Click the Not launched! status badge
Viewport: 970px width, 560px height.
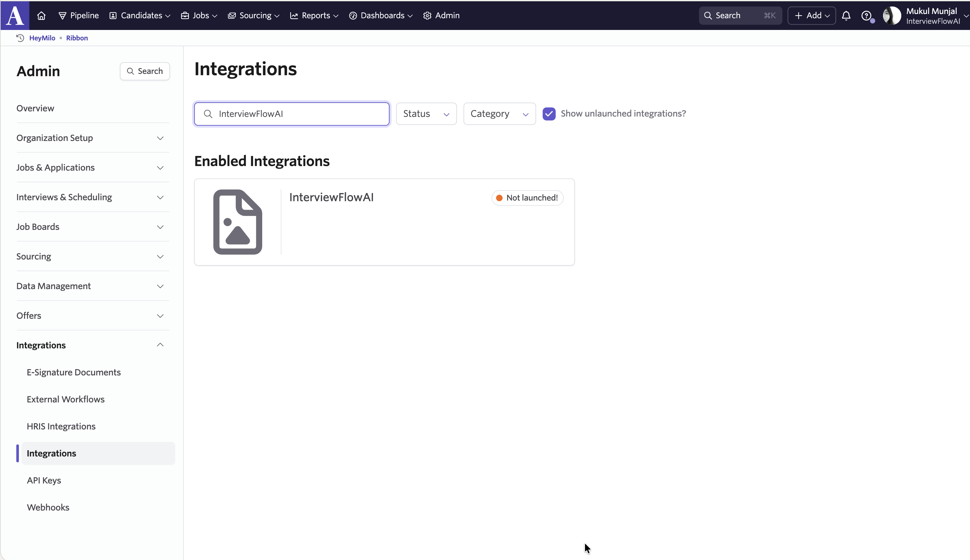527,198
